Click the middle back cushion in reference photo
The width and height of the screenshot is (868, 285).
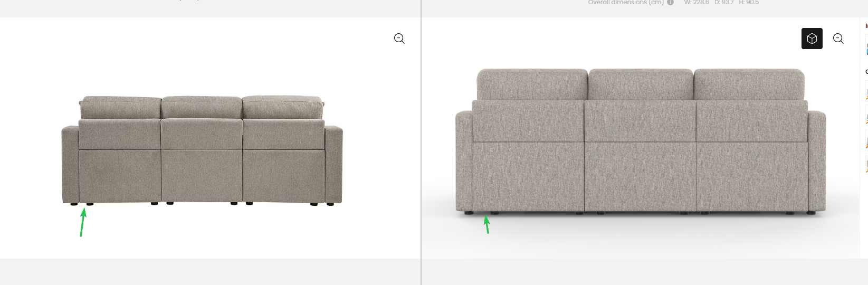202,108
